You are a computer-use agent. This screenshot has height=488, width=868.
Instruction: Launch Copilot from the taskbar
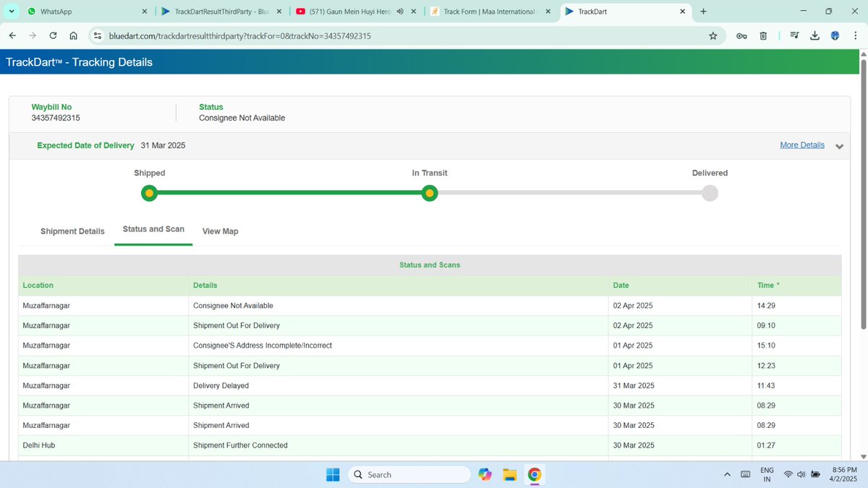pyautogui.click(x=485, y=474)
